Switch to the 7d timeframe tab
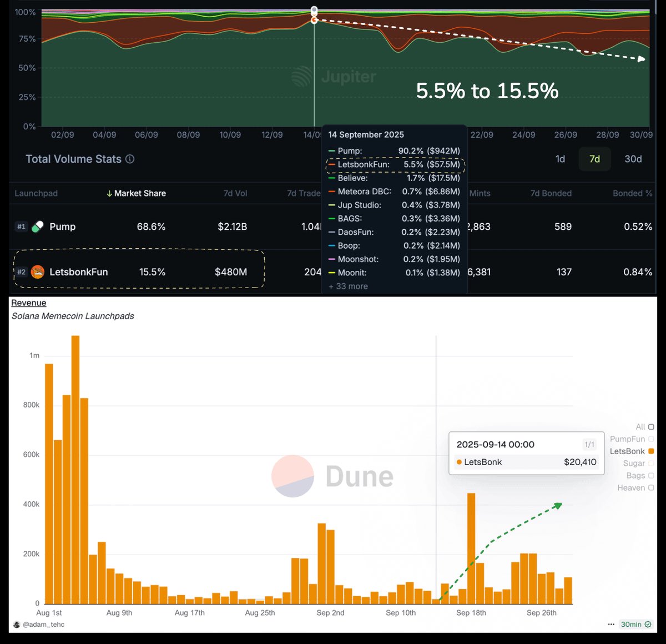This screenshot has width=666, height=644. click(594, 159)
